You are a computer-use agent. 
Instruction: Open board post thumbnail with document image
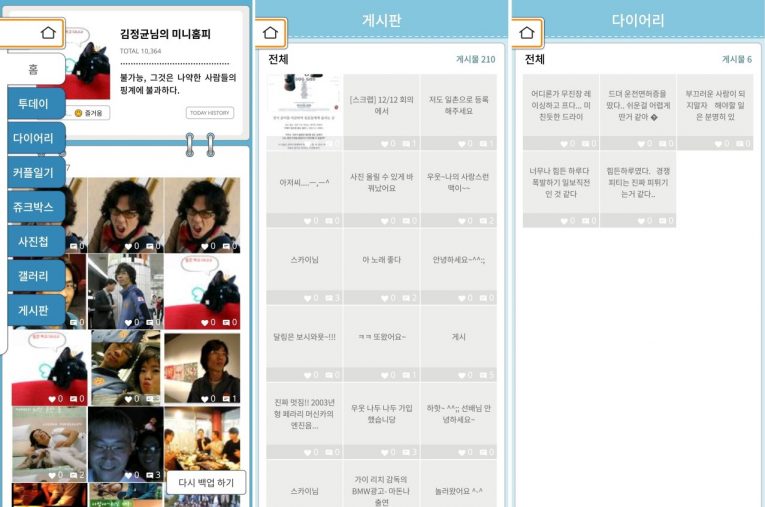pos(304,112)
